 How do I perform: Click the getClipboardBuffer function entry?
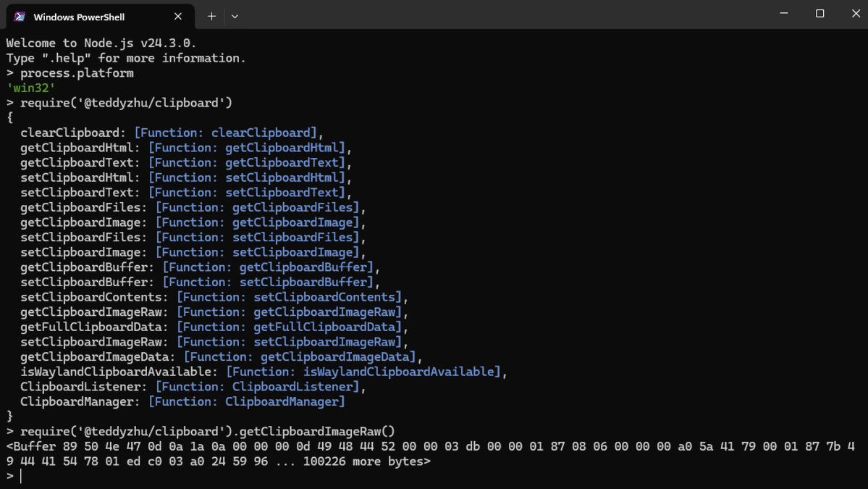(x=201, y=267)
